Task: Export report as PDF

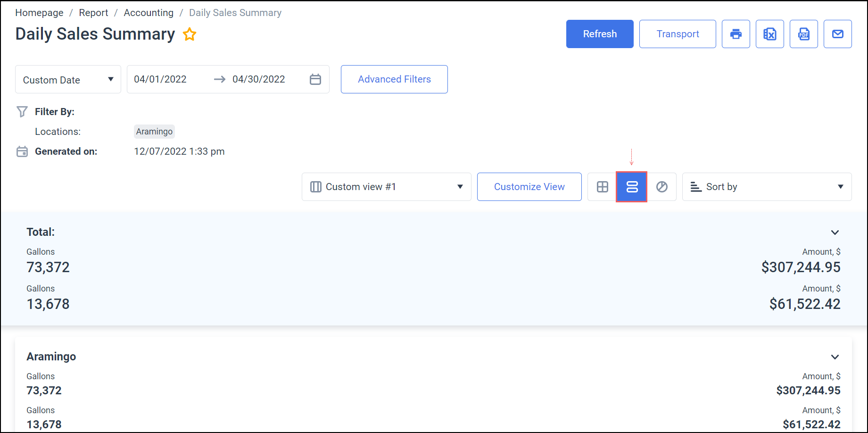Action: [803, 34]
